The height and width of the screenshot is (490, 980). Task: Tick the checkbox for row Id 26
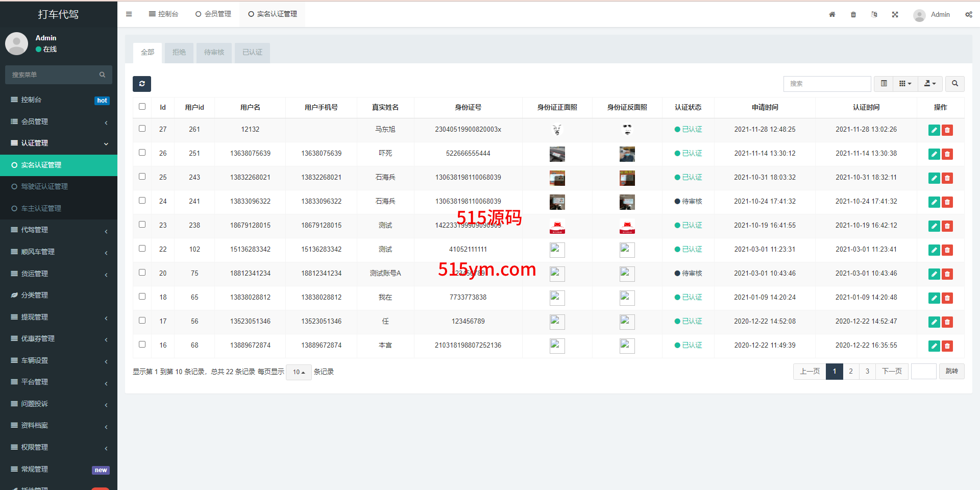[x=142, y=153]
